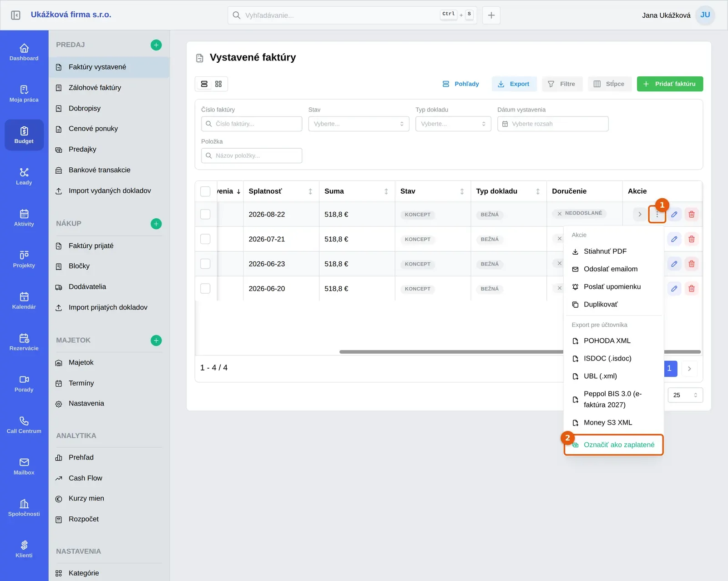Open the Stĺpce column settings button
The height and width of the screenshot is (581, 728).
609,84
